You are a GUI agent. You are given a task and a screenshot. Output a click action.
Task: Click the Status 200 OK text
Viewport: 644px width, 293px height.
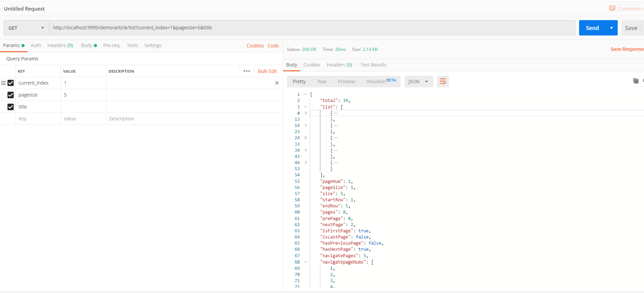point(302,49)
